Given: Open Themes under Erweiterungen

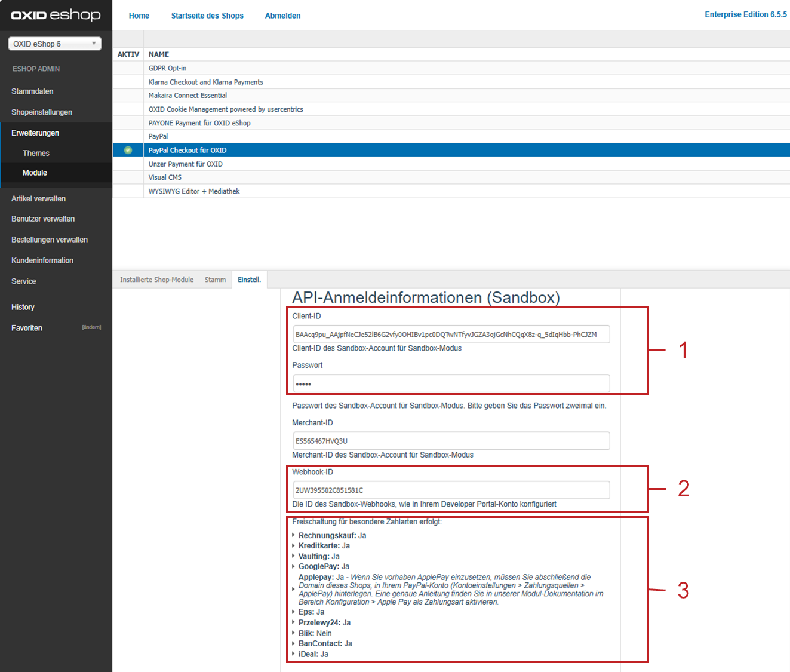Looking at the screenshot, I should (x=36, y=154).
